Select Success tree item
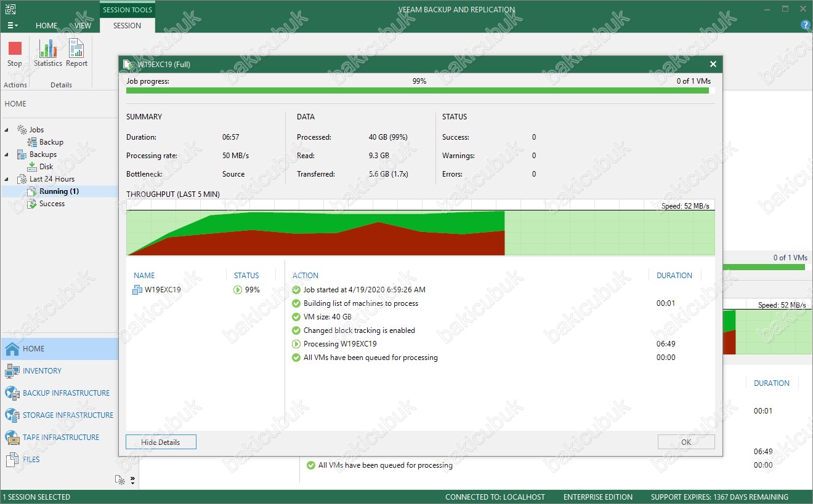The width and height of the screenshot is (813, 504). pos(52,204)
